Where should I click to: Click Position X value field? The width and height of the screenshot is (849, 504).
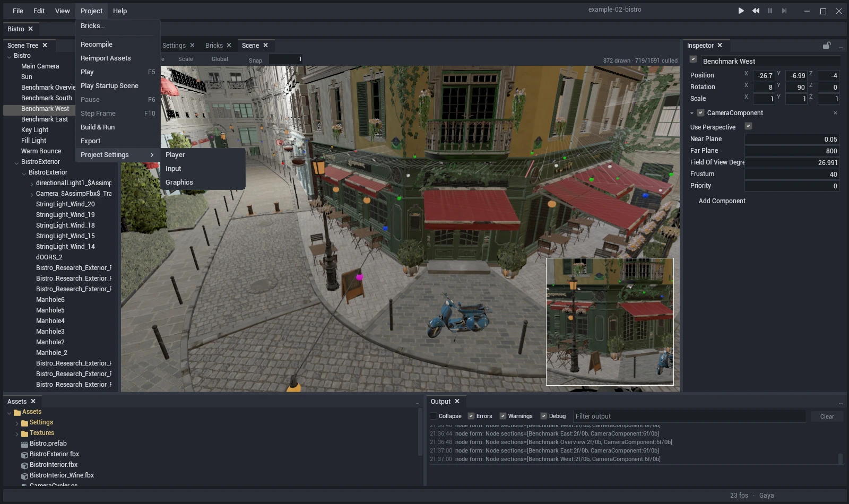point(764,76)
